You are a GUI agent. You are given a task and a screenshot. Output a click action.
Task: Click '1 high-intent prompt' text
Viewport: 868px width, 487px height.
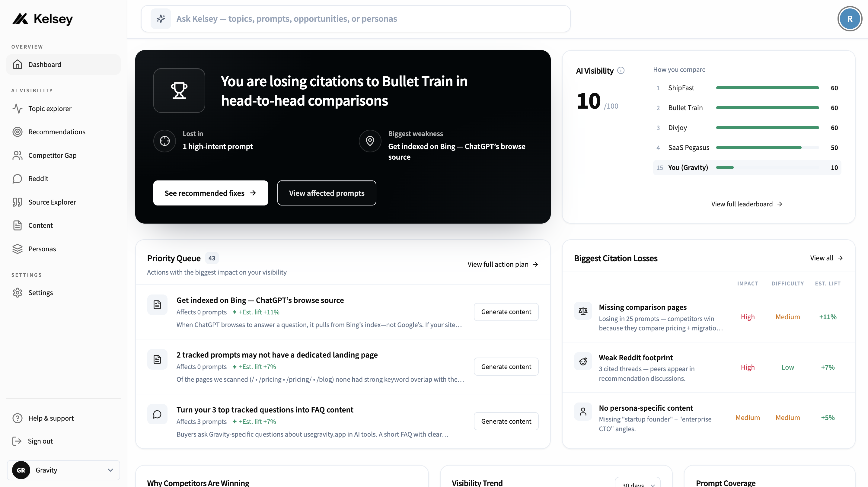tap(218, 146)
